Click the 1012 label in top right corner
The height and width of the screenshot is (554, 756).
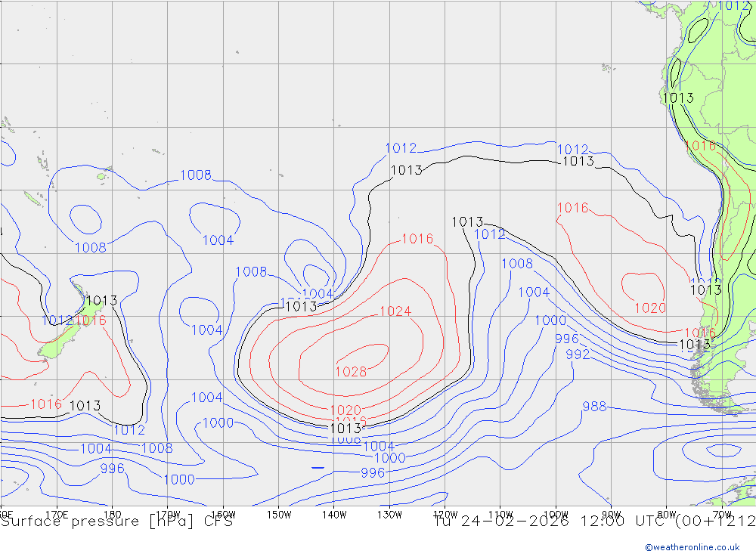(x=734, y=6)
